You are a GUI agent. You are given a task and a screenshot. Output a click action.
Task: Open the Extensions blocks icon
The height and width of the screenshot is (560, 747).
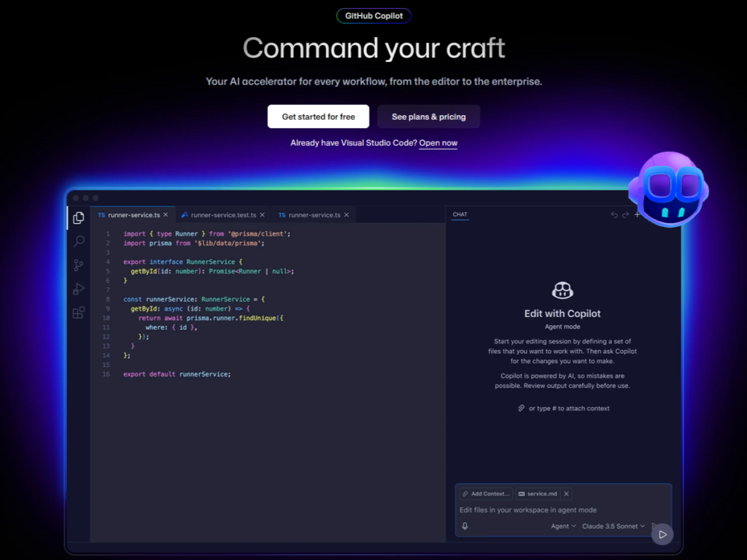pos(78,313)
